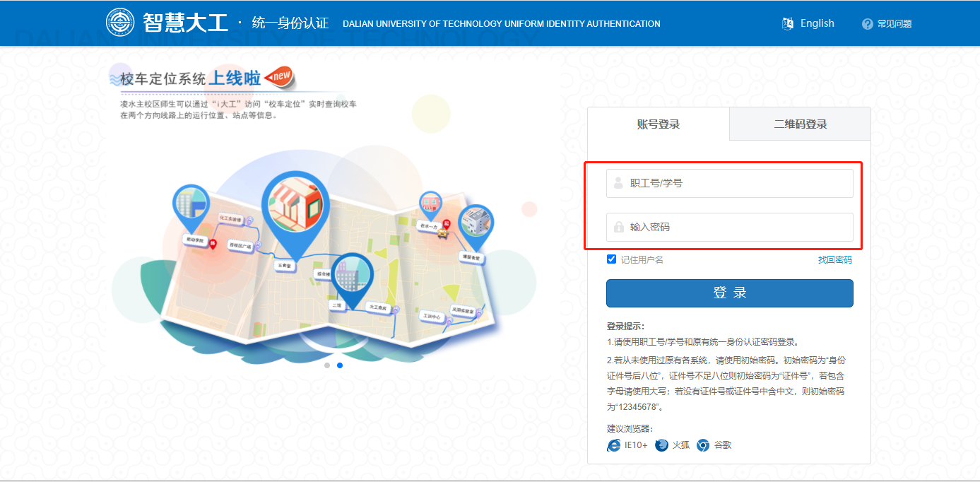Click the red 'new' badge on banner
The height and width of the screenshot is (482, 980).
[x=278, y=77]
